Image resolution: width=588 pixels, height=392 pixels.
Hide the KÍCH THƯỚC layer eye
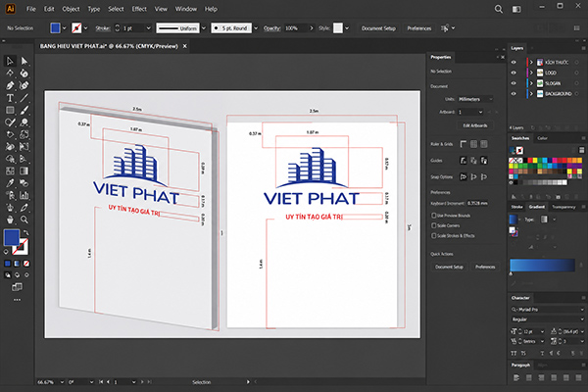click(514, 63)
